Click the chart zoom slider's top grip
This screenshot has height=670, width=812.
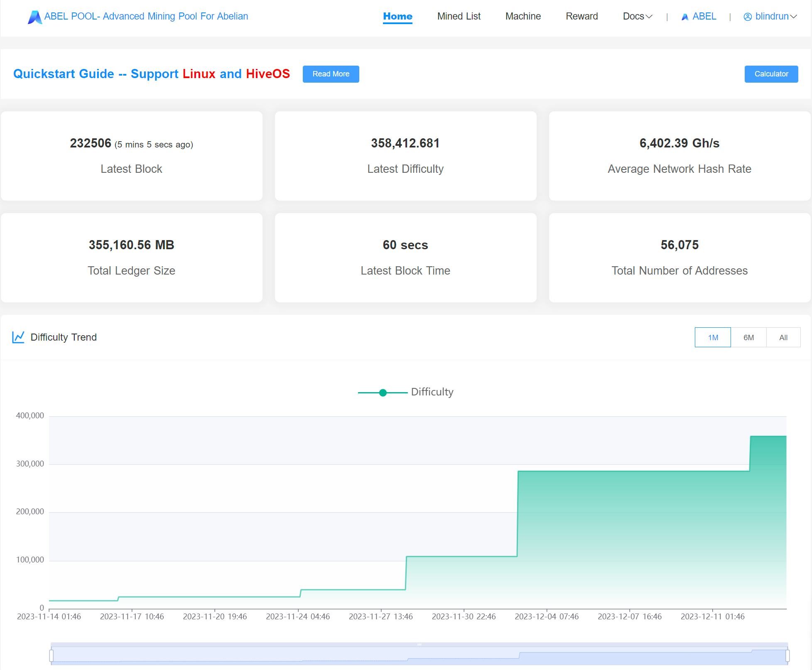[419, 645]
